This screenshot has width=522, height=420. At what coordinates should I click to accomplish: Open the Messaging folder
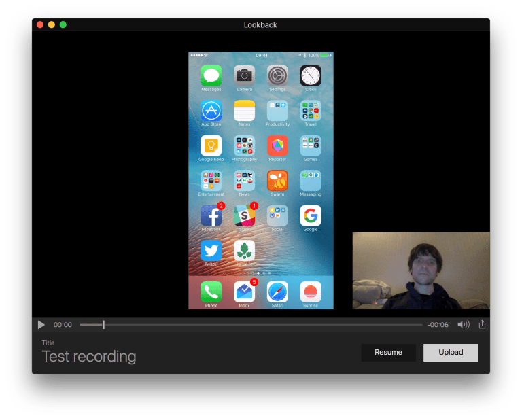[311, 181]
